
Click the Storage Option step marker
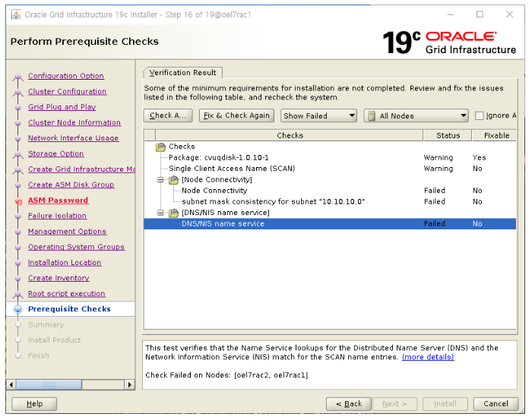(x=18, y=155)
